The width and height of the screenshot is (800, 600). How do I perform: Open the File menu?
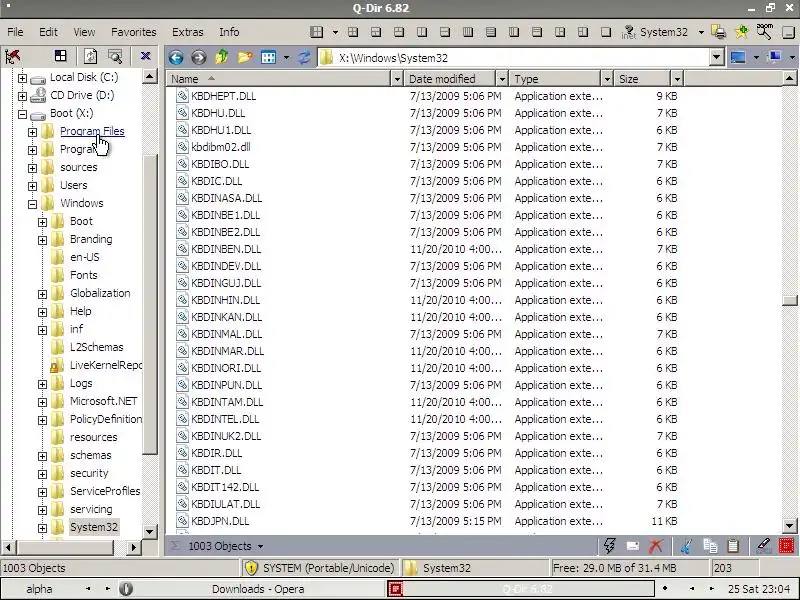click(15, 32)
